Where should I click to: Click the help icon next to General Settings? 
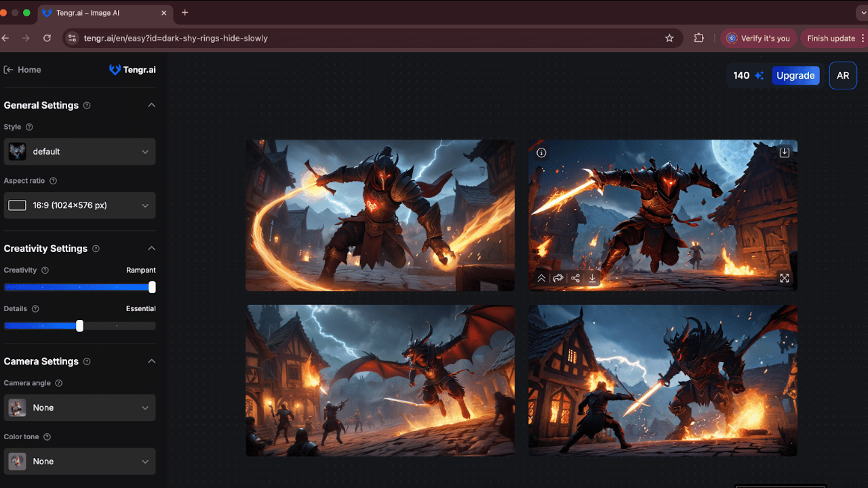86,106
